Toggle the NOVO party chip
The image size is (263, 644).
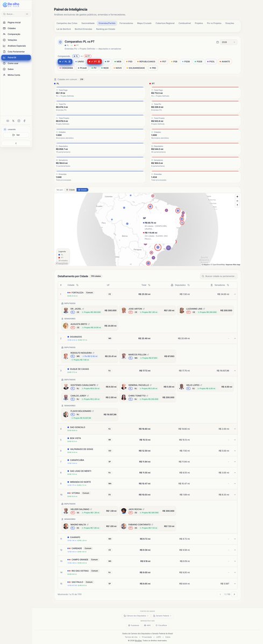pos(118,68)
